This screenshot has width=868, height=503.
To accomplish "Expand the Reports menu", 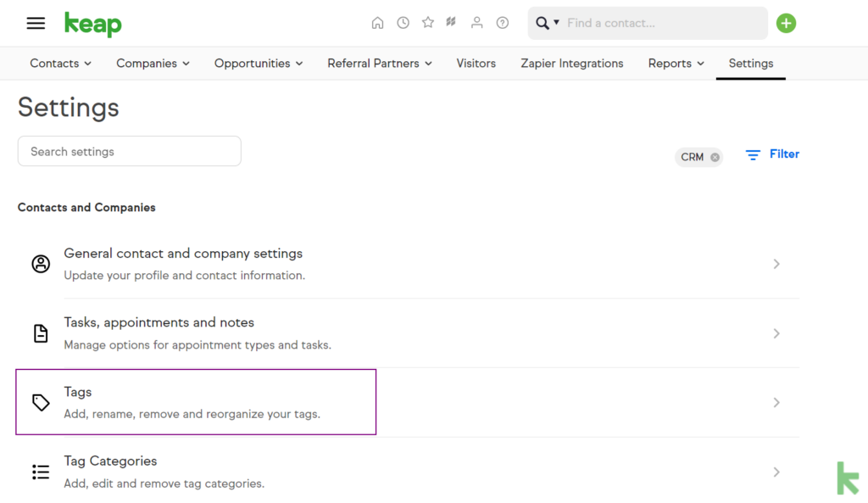I will point(676,63).
